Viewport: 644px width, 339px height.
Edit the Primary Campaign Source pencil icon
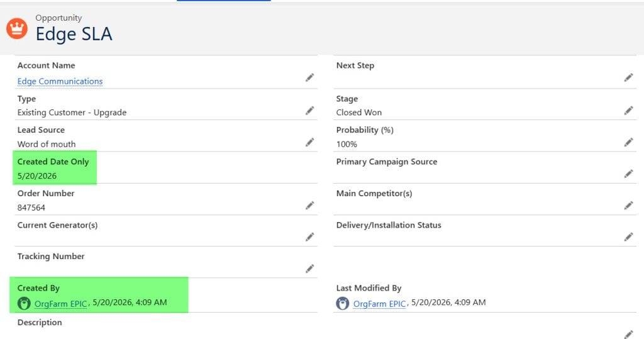pos(628,174)
